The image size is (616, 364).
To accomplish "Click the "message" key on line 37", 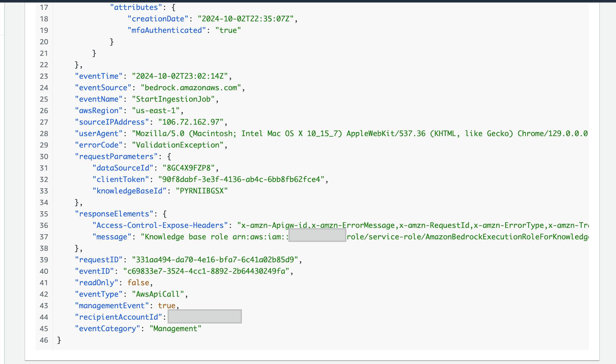I will pos(112,237).
